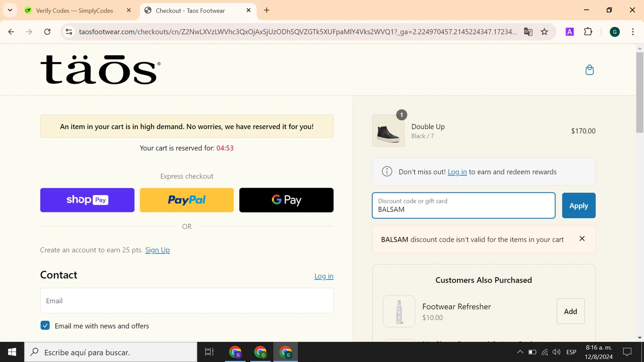Uncheck Email me with news and offers
The width and height of the screenshot is (644, 362).
point(45,326)
